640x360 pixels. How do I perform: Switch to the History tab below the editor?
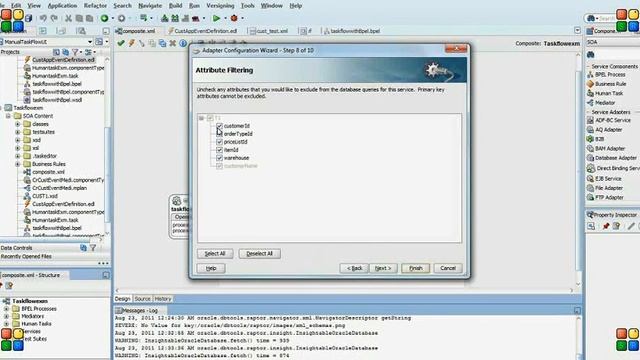coord(163,299)
